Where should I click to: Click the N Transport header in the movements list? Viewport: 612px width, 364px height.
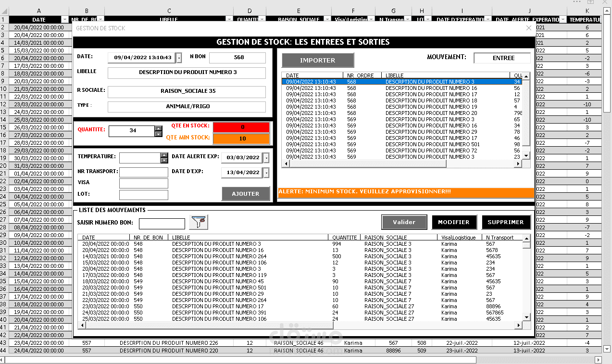[x=502, y=238]
